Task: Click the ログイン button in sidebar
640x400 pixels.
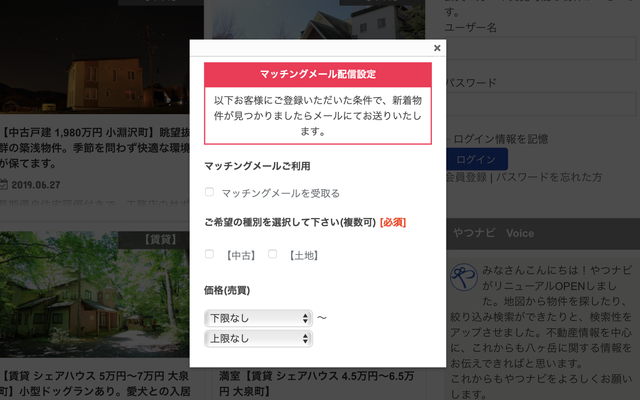Action: (477, 159)
